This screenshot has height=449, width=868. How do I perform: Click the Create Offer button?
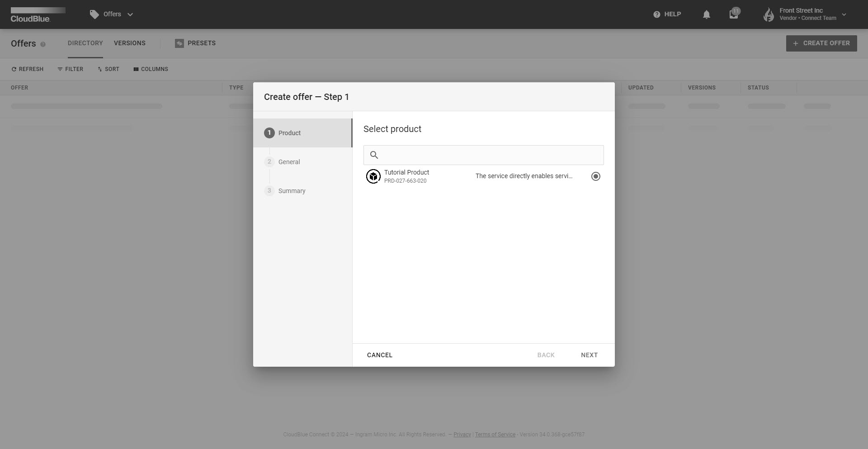click(x=821, y=43)
